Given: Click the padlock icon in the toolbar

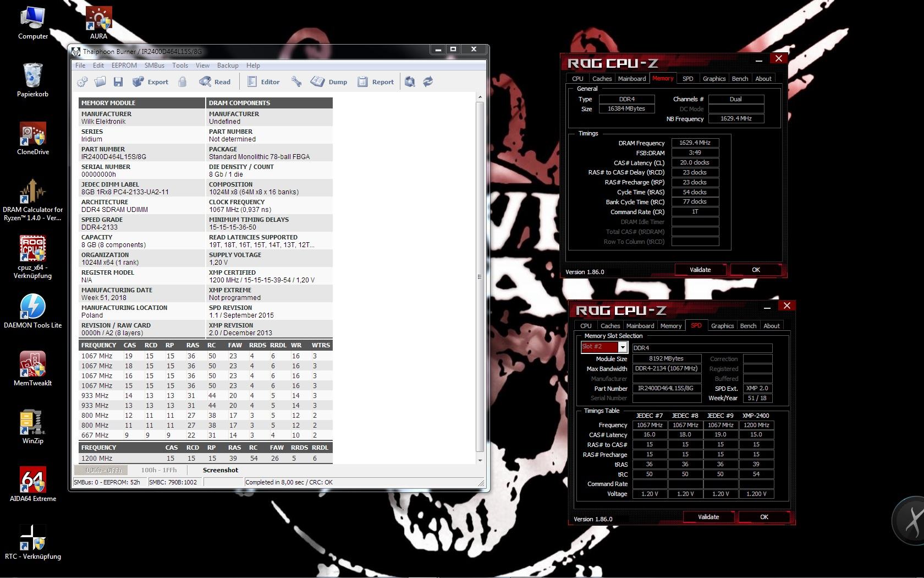Looking at the screenshot, I should click(x=182, y=81).
